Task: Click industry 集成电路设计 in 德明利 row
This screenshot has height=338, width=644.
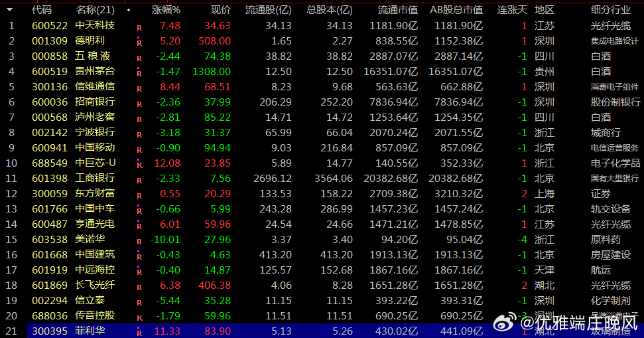Action: point(614,41)
